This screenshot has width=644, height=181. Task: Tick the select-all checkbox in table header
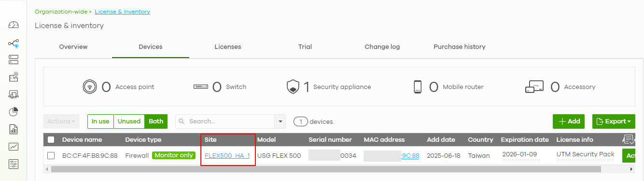coord(51,140)
